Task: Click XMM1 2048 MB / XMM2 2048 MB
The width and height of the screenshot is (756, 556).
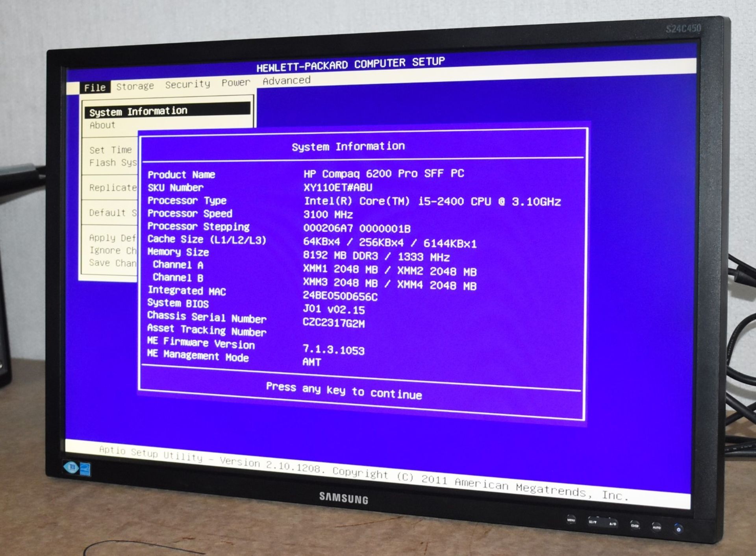Action: pyautogui.click(x=390, y=270)
